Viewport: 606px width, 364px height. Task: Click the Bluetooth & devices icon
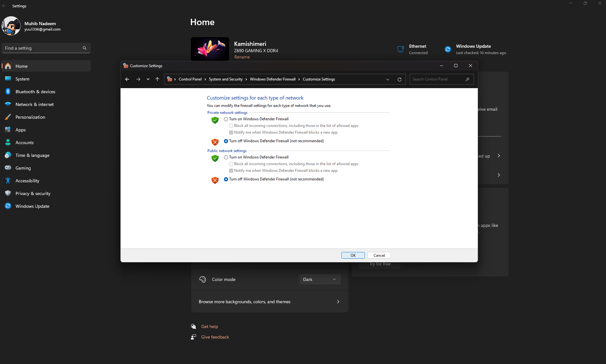8,92
